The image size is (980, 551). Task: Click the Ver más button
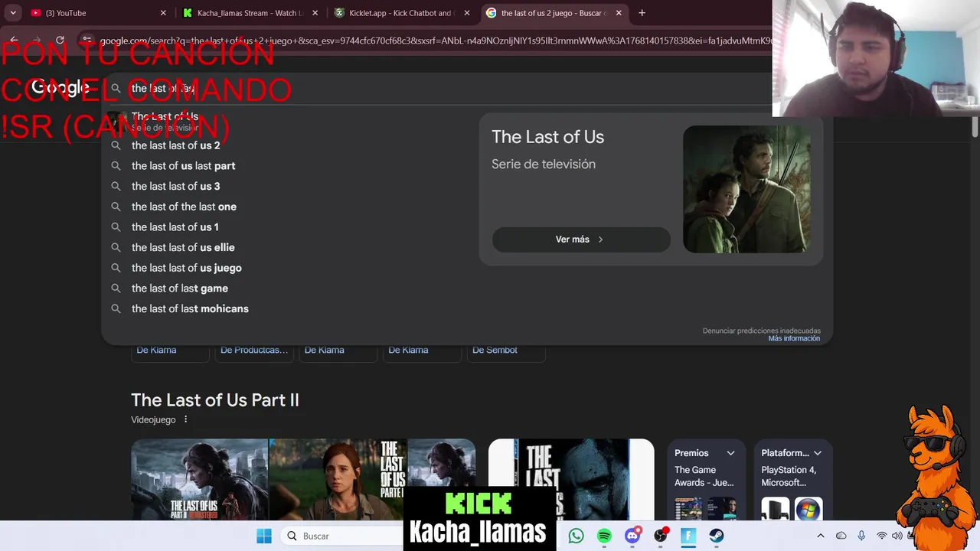coord(580,240)
